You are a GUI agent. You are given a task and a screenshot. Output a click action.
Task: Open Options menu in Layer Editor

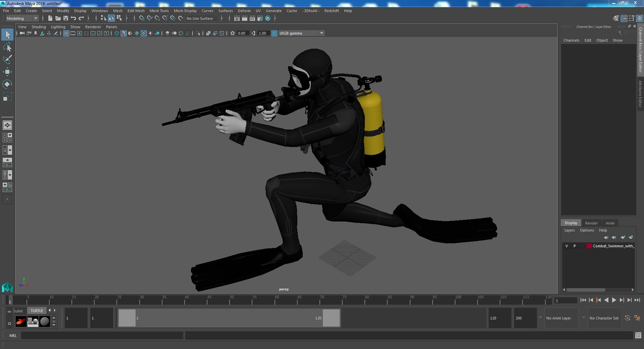(587, 230)
